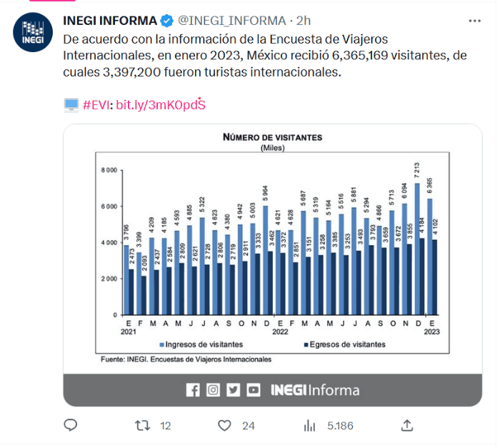The height and width of the screenshot is (448, 500).
Task: Like the tweet with heart icon
Action: pyautogui.click(x=225, y=425)
